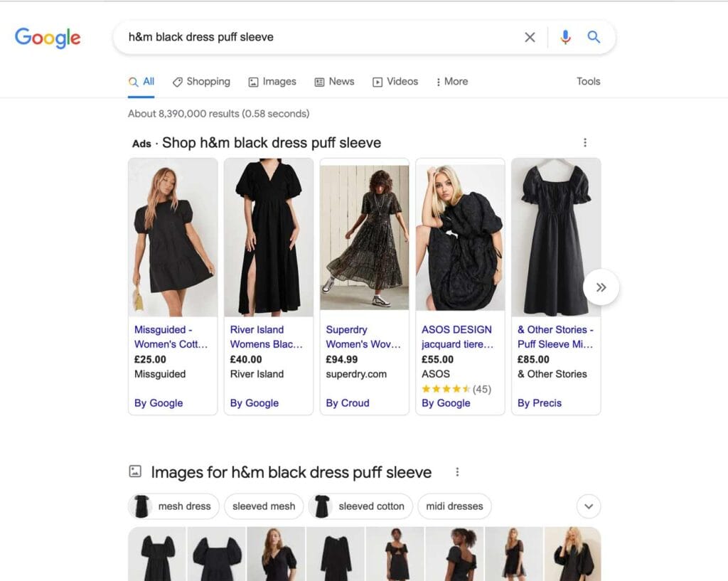Screen dimensions: 728x581
Task: Click the X to clear the search query
Action: pos(530,37)
